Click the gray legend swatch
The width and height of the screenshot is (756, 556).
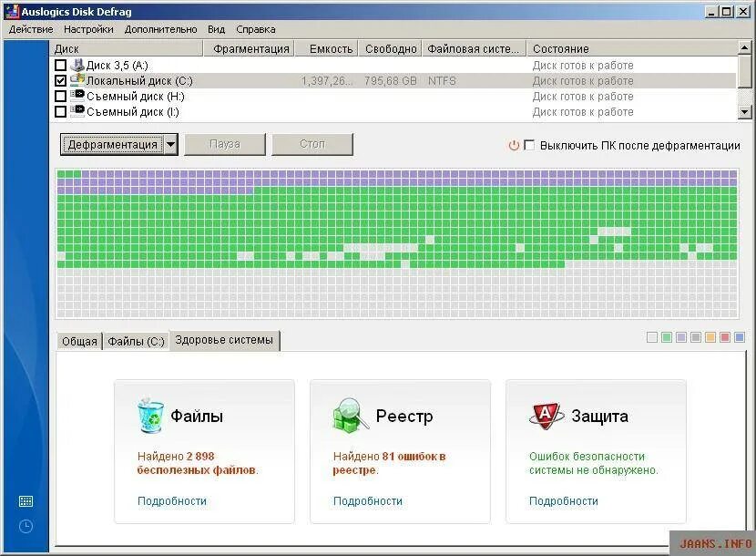pyautogui.click(x=695, y=337)
